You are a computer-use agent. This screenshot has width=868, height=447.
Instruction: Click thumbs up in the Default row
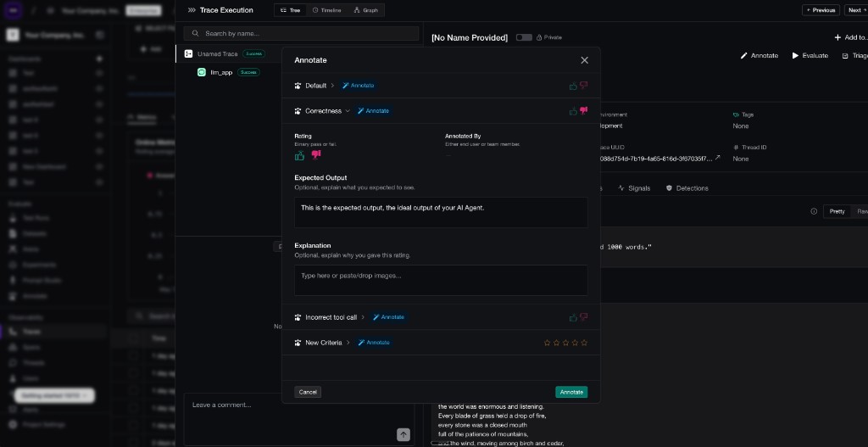(573, 86)
